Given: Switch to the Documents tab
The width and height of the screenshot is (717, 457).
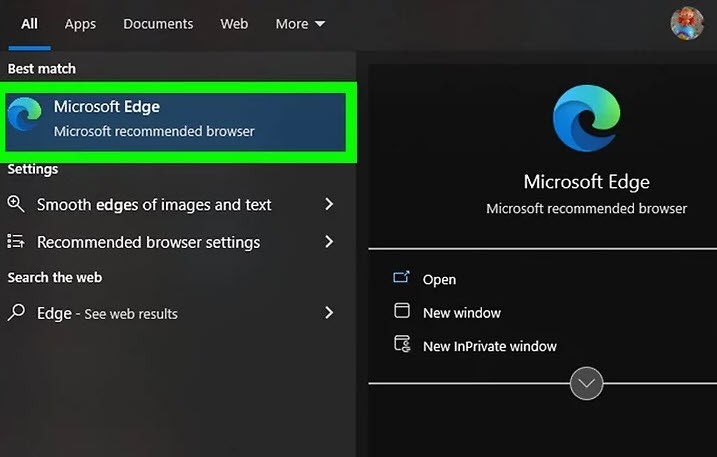Looking at the screenshot, I should (158, 24).
